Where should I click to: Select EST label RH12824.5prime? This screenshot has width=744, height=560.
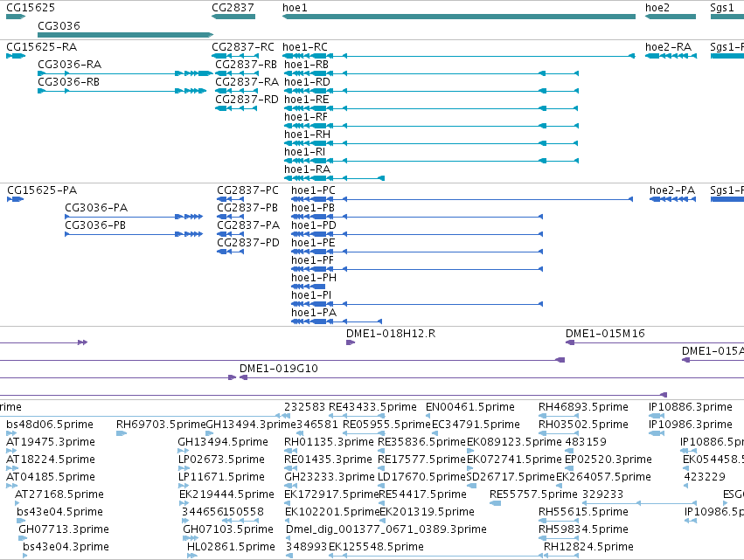tap(588, 547)
